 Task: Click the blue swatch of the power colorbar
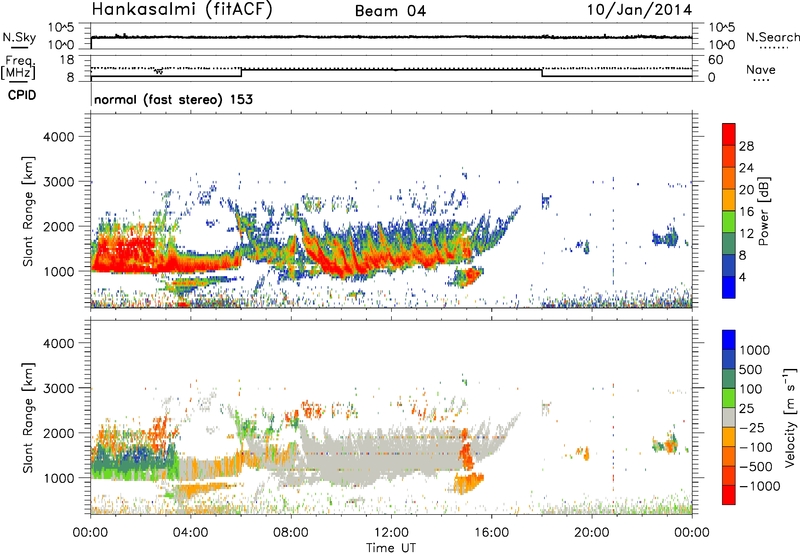729,287
